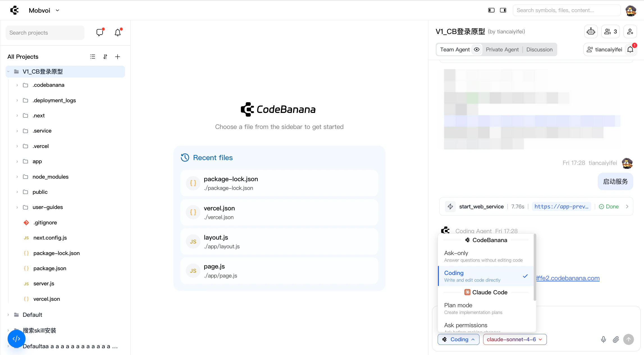Click the add member icon
Screen dimensions: 644x355
(630, 31)
